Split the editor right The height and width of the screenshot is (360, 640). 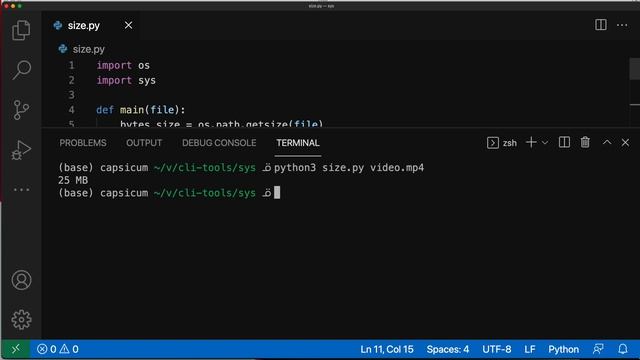pyautogui.click(x=600, y=25)
